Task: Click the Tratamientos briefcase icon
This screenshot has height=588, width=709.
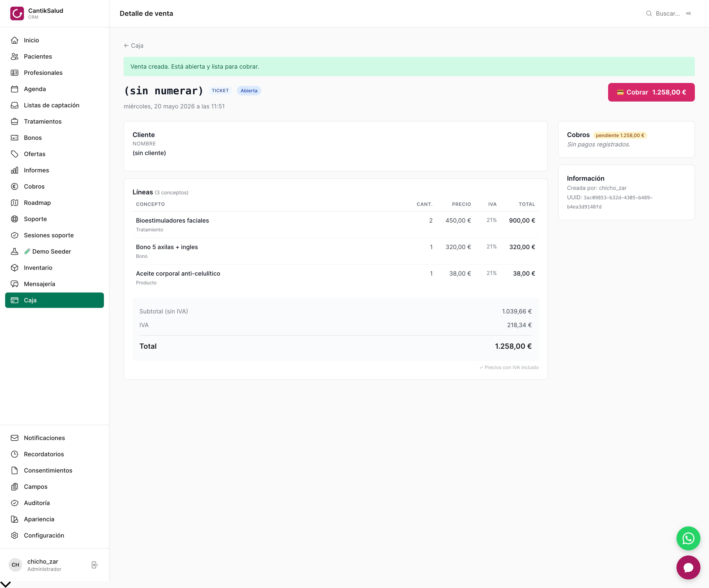Action: coord(15,121)
